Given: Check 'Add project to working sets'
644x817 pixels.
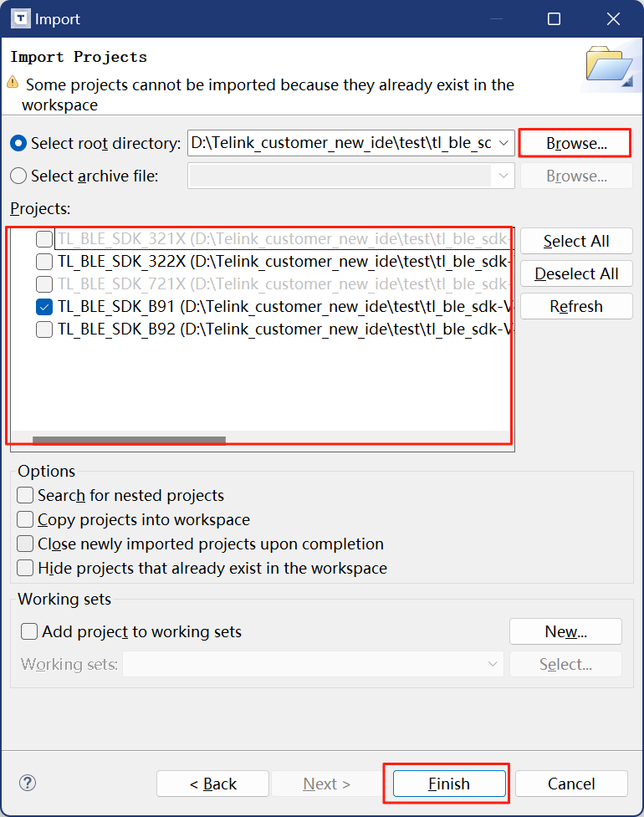Looking at the screenshot, I should coord(29,631).
